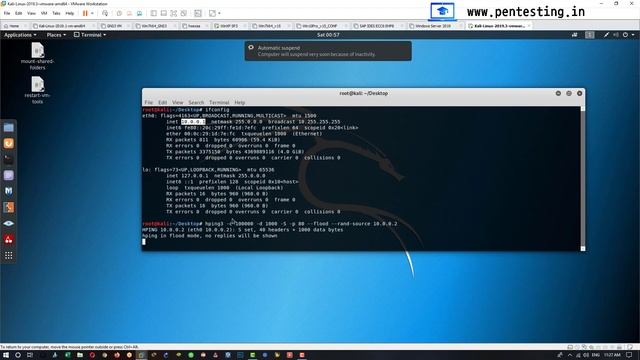
Task: Enter full screen mode toolbar icon
Action: [x=173, y=13]
